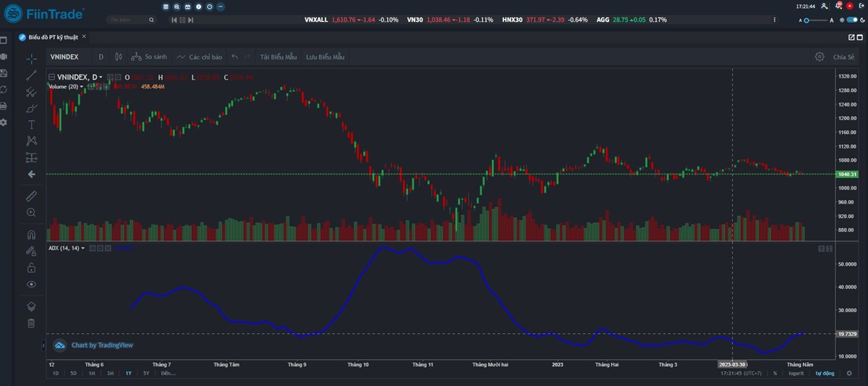868x386 pixels.
Task: Toggle visibility of all drawings (eye icon)
Action: tap(31, 285)
